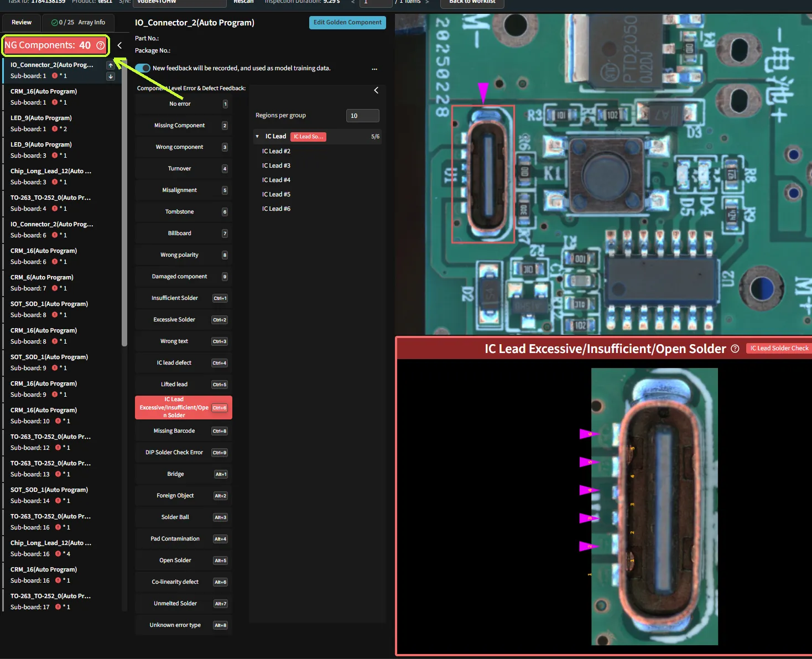Click the connector close-up image

[654, 506]
